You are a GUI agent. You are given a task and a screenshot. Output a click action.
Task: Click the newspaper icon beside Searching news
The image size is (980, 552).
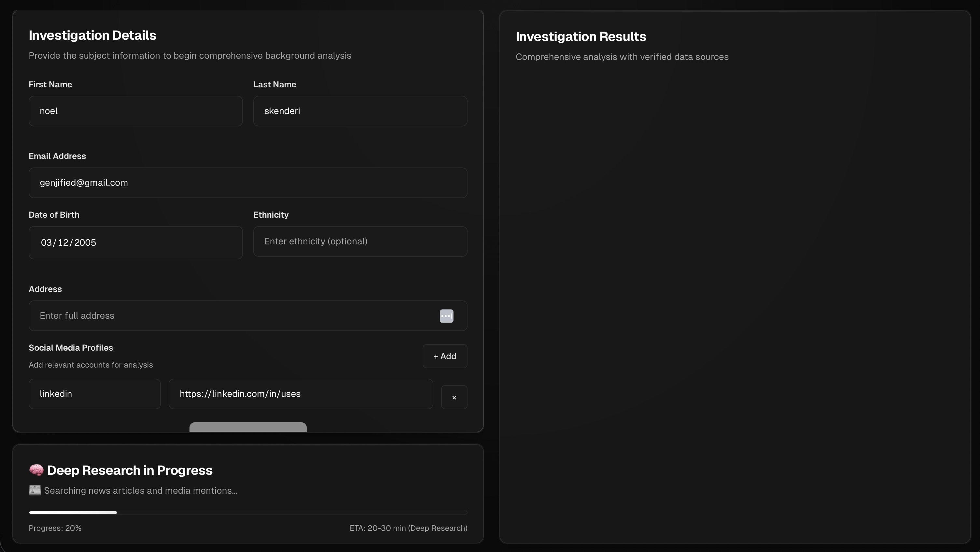35,490
